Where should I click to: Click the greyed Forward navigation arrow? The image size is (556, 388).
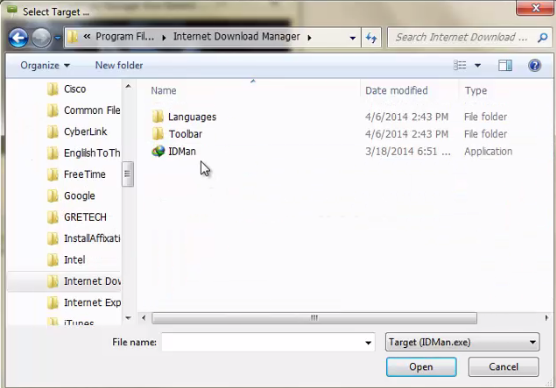[41, 38]
